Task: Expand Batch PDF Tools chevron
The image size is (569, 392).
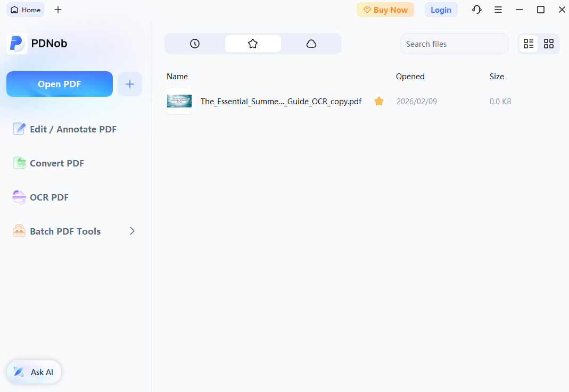Action: 132,231
